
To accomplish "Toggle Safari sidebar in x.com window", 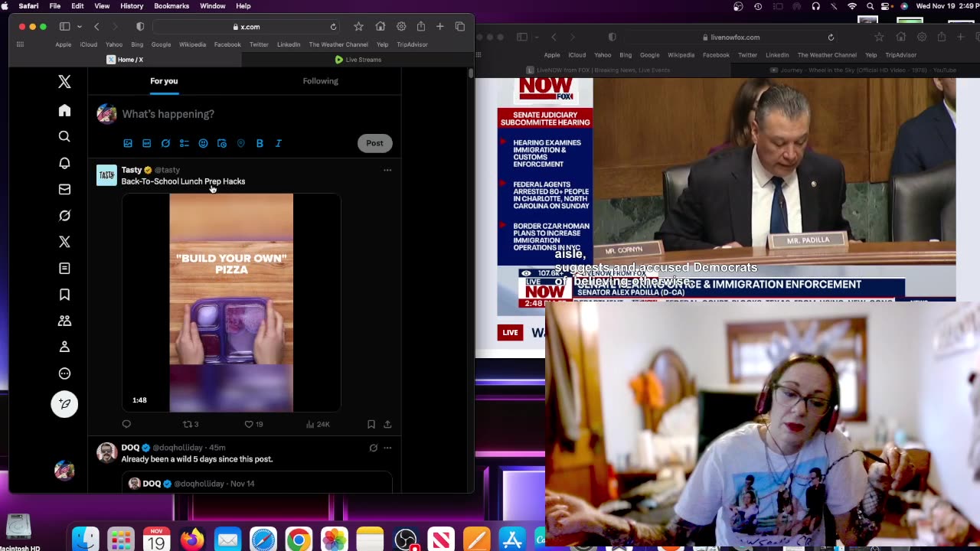I will (x=65, y=27).
